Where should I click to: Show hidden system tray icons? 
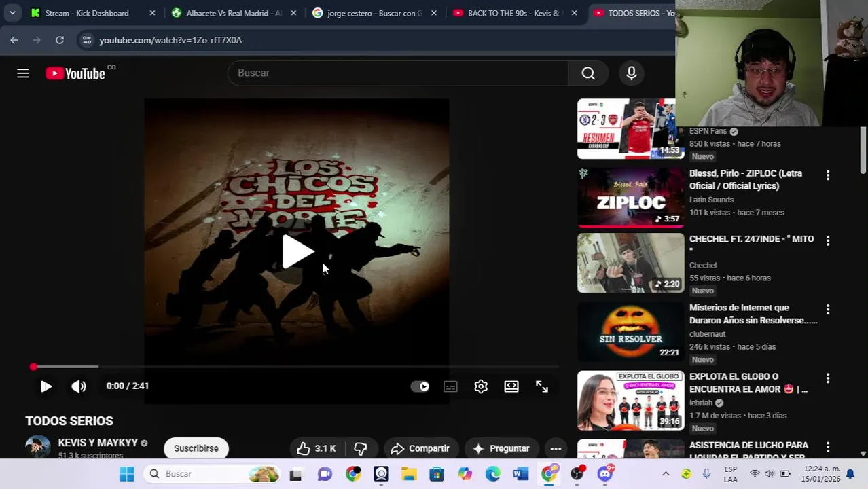[666, 474]
